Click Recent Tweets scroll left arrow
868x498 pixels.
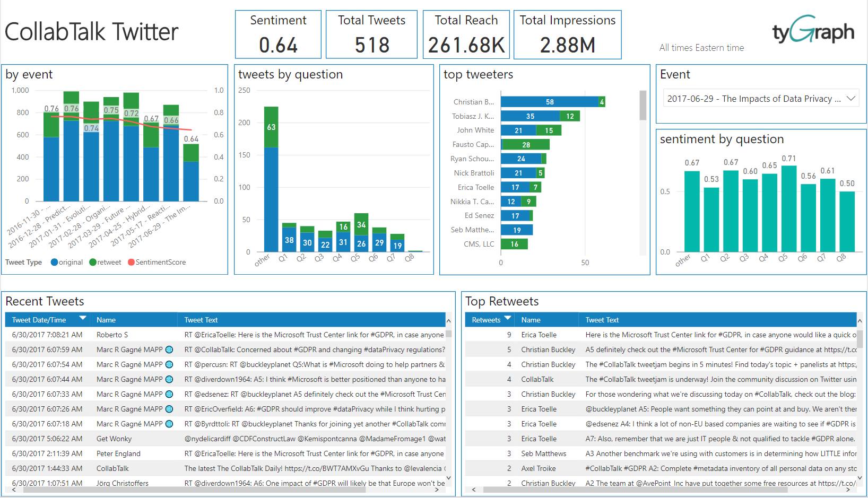point(13,491)
